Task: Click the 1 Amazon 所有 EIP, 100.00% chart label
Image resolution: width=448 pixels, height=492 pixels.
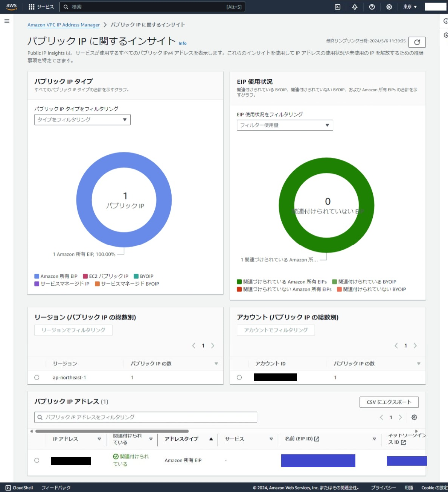Action: coord(84,254)
